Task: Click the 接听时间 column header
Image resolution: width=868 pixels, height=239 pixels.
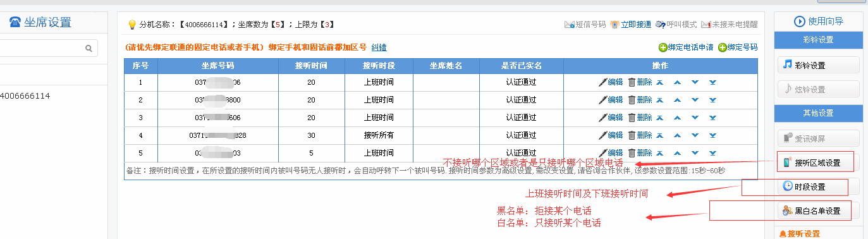Action: [311, 65]
